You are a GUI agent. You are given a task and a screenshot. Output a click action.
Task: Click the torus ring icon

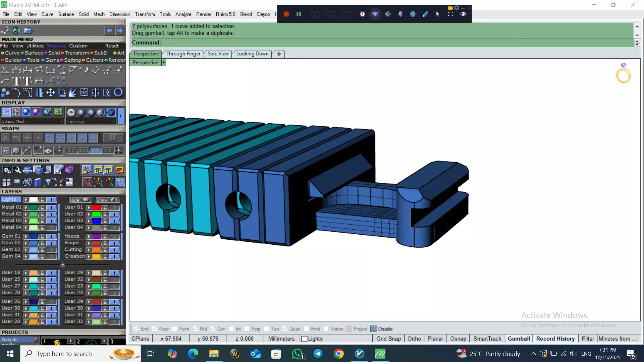118,93
